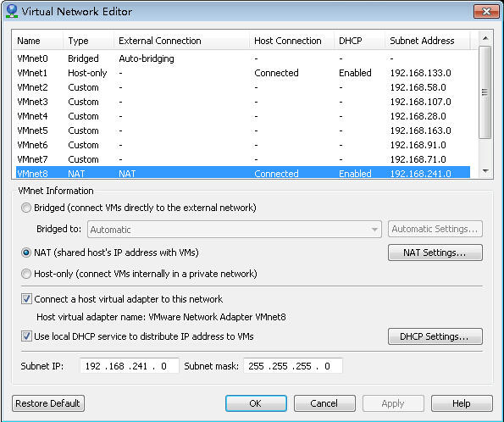Click the Virtual Network Editor title icon
504x422 pixels.
point(12,11)
